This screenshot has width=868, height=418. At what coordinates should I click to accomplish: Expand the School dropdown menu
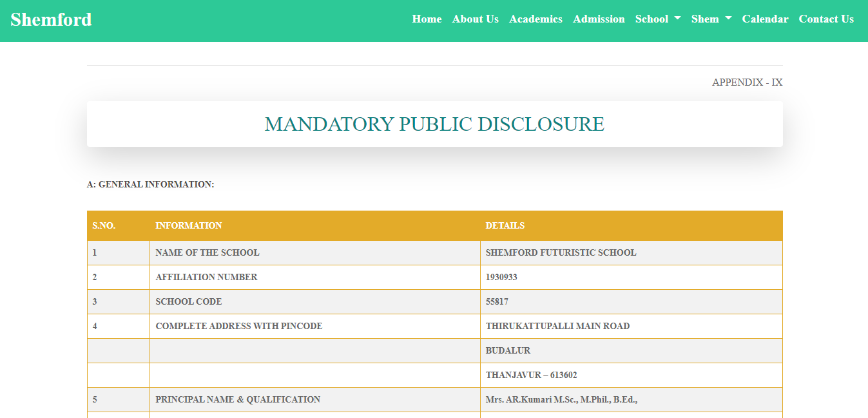click(x=658, y=19)
